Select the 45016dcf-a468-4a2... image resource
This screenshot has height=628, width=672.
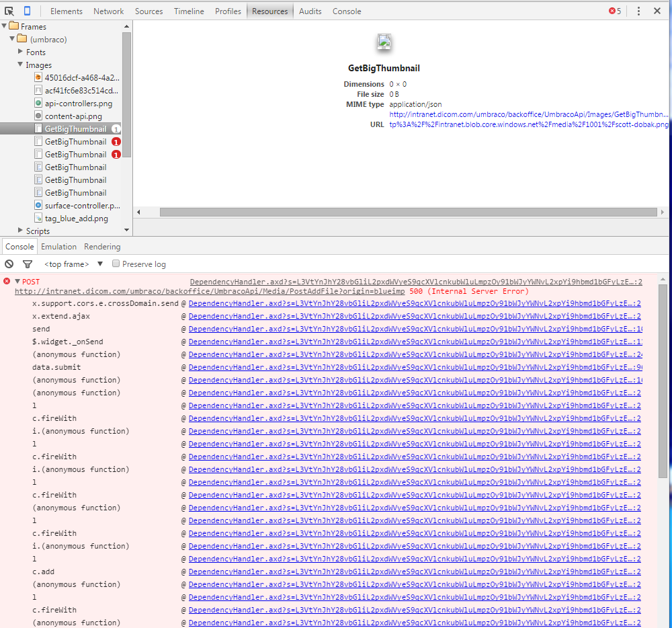(x=82, y=77)
